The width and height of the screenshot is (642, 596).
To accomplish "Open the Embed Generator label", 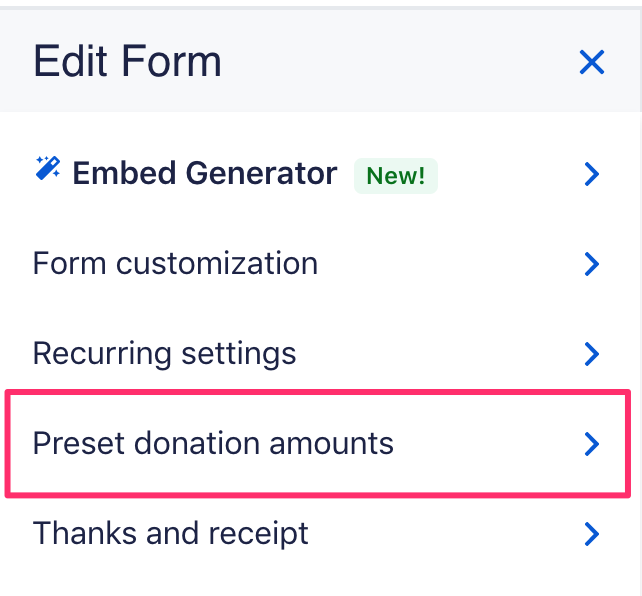I will (x=205, y=174).
